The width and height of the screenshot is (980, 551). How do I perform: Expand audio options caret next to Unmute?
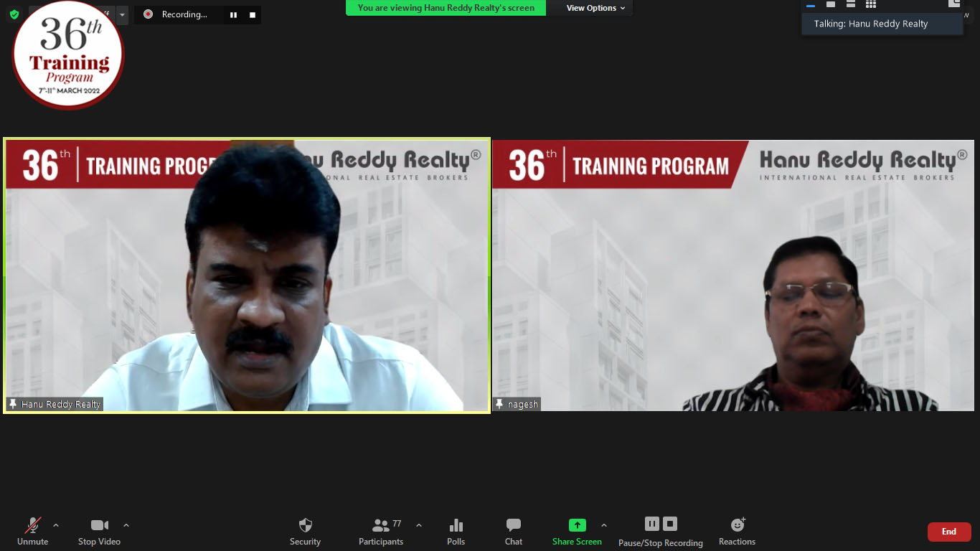point(56,525)
